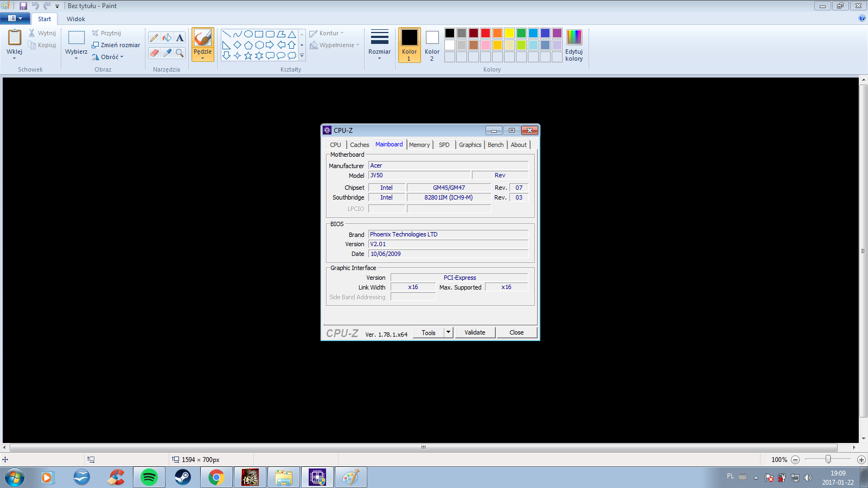Open the Edytuj kolory color editor
The image size is (868, 488).
tap(574, 46)
